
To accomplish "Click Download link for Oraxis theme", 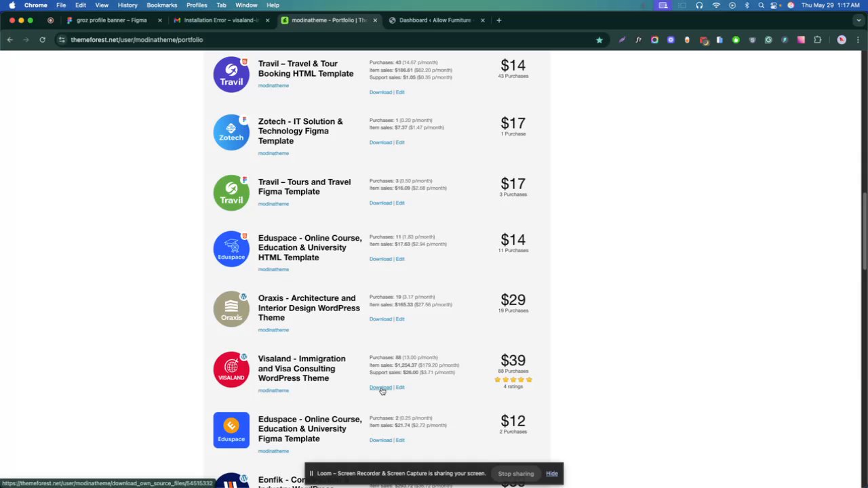I will coord(380,319).
